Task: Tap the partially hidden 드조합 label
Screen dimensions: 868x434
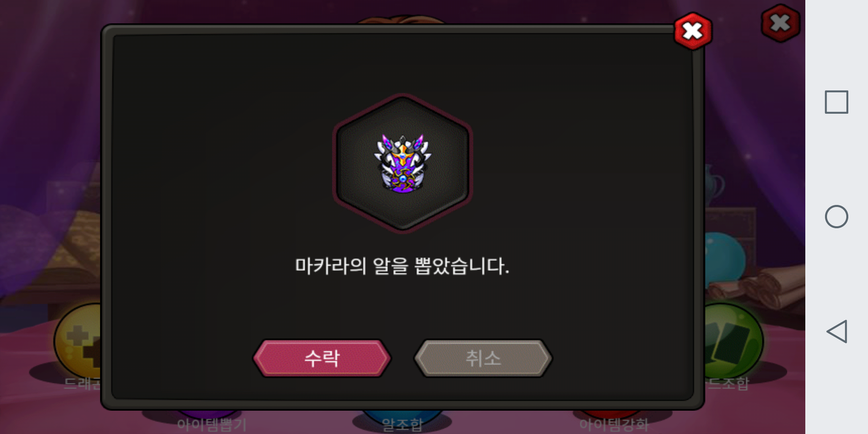Action: point(727,383)
